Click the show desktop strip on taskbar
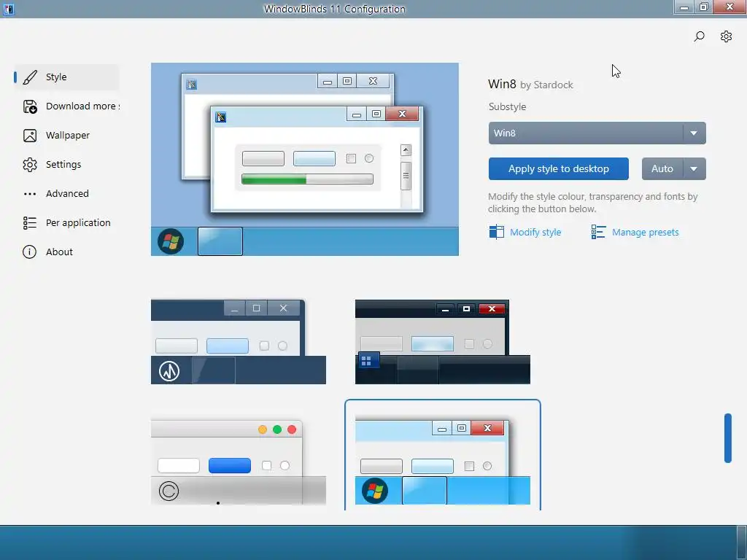The height and width of the screenshot is (560, 747). (x=742, y=542)
